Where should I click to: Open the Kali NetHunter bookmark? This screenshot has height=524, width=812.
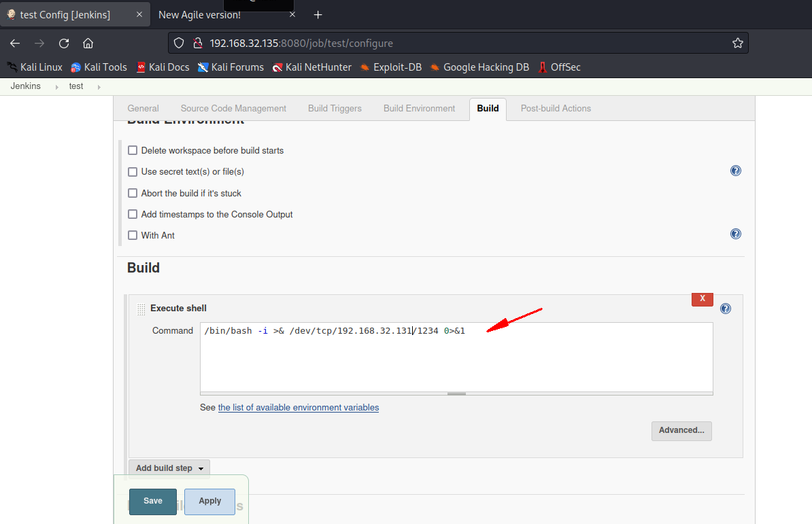[311, 67]
